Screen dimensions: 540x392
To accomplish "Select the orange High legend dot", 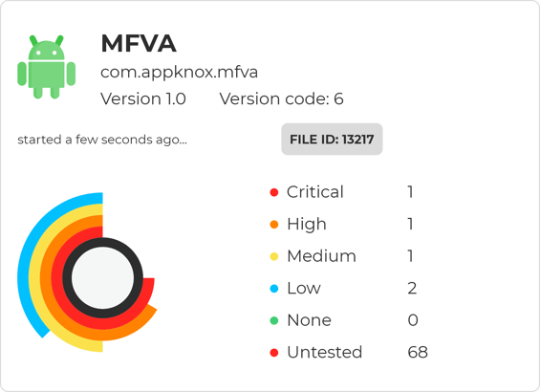I will [x=274, y=225].
